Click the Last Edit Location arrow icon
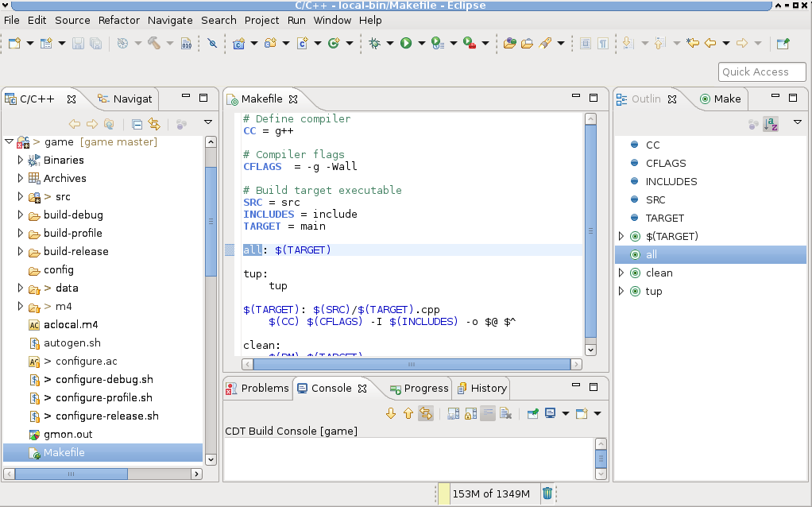This screenshot has height=507, width=812. coord(693,43)
